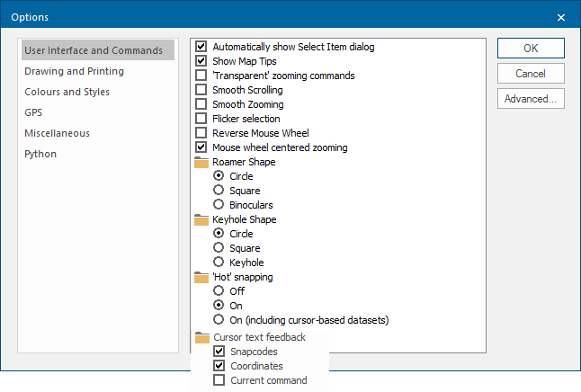Open Advanced... settings
Screen dimensions: 581x392
(531, 99)
